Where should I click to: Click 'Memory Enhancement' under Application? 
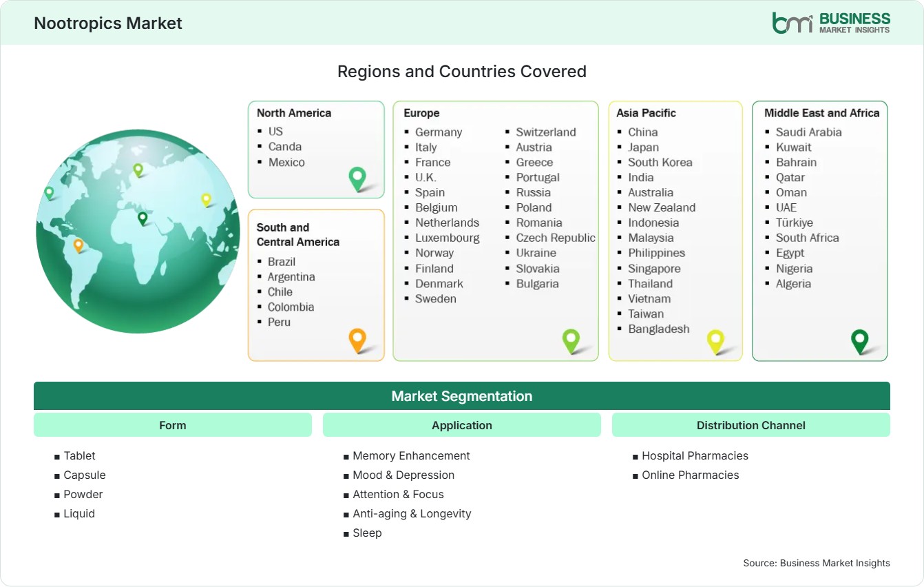[412, 455]
